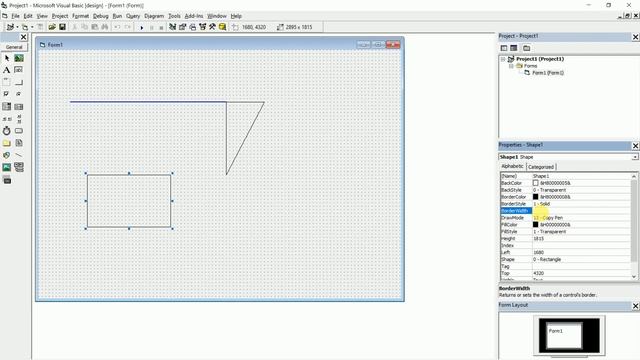Open the Diagram menu

[x=154, y=16]
